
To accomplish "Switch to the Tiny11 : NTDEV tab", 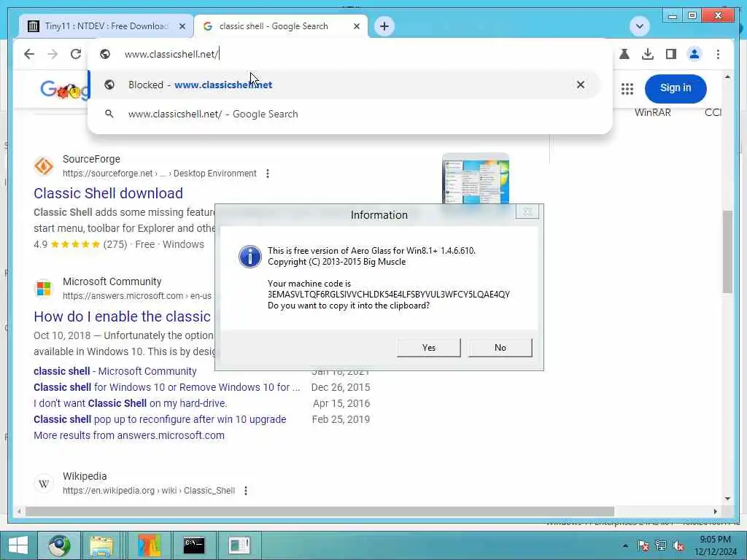I will click(x=107, y=26).
